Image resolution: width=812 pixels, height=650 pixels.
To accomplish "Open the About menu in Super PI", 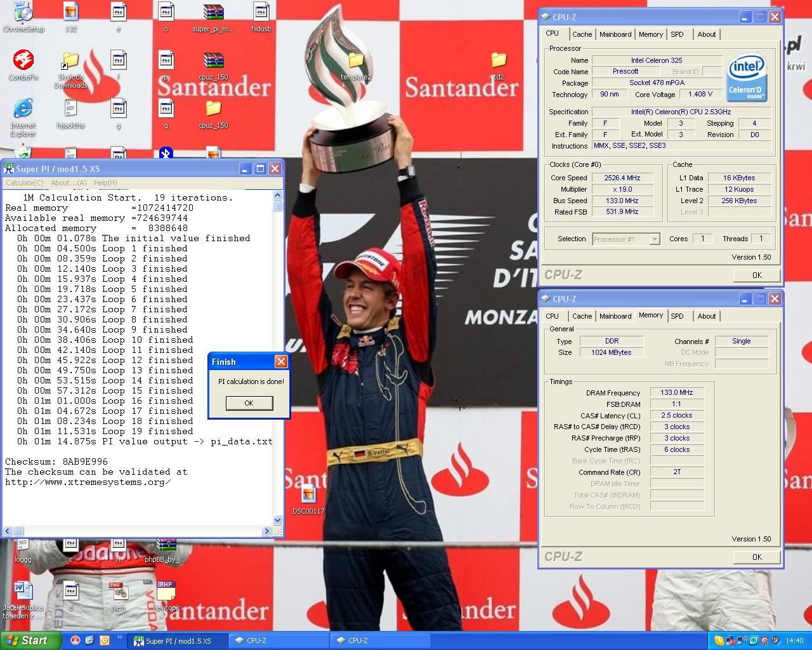I will pyautogui.click(x=69, y=183).
